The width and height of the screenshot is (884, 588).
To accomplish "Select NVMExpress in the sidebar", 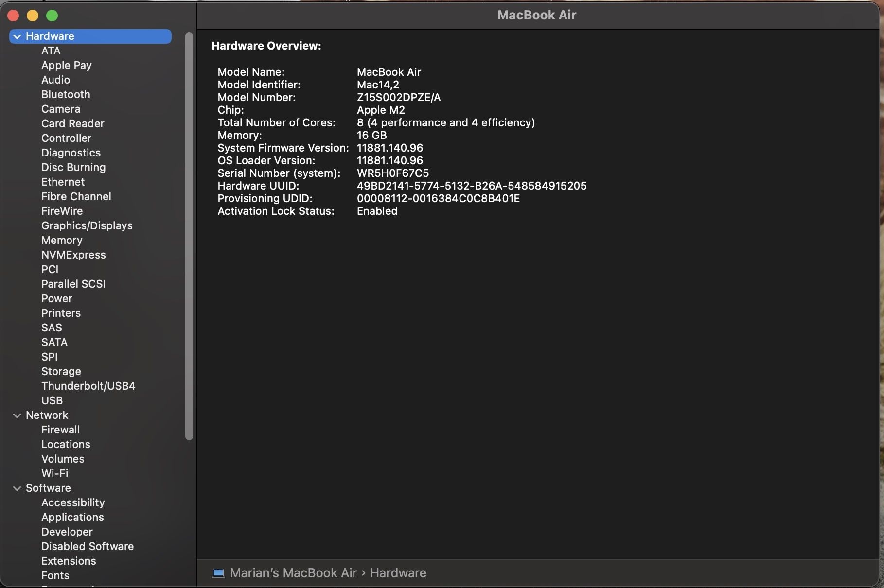I will click(x=73, y=255).
